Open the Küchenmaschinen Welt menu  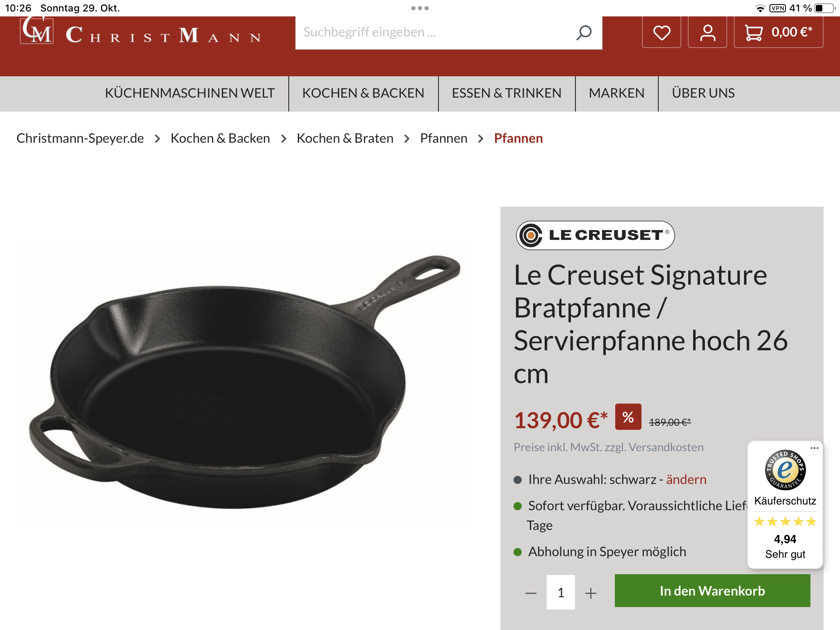[189, 93]
